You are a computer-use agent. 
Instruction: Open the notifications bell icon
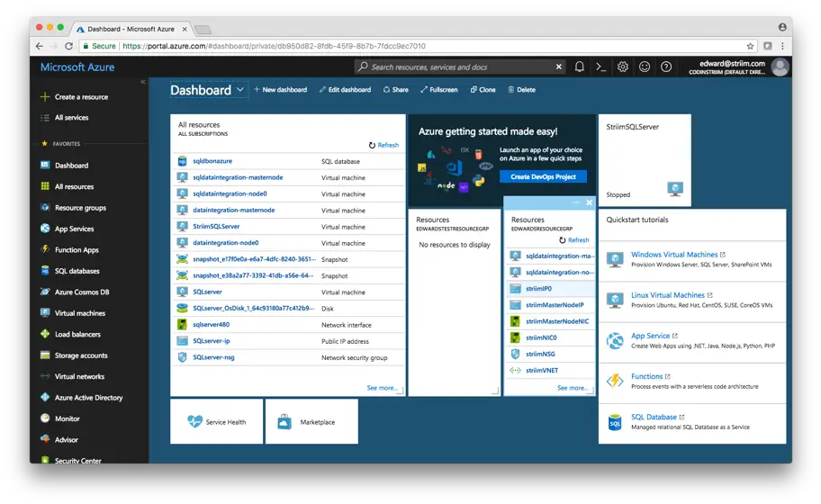tap(580, 67)
